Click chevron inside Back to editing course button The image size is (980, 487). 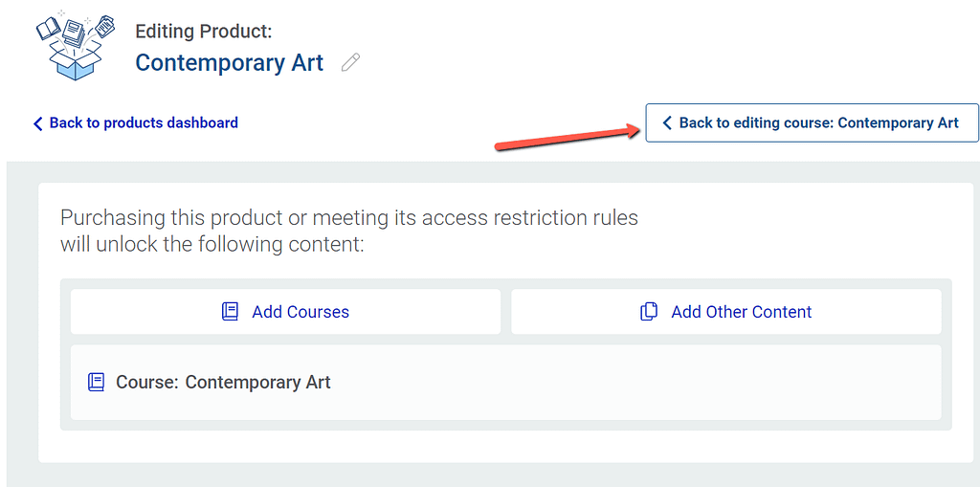667,123
